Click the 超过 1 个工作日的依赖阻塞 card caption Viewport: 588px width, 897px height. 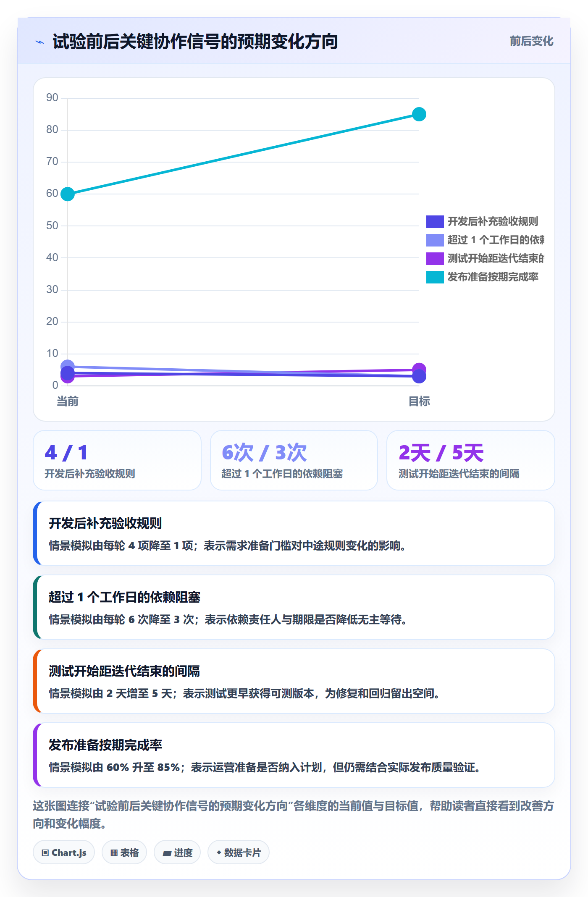coord(282,474)
